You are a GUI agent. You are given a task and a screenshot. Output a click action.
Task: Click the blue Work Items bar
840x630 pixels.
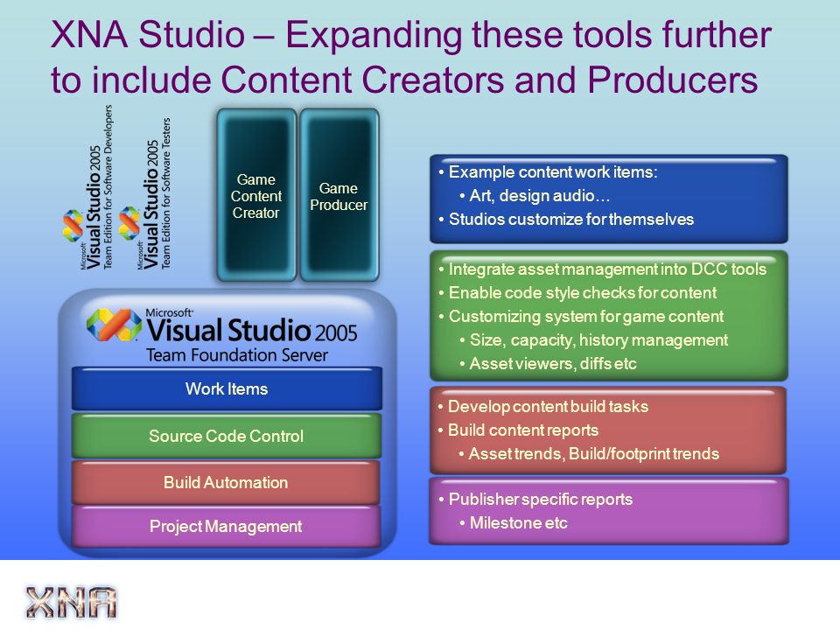tap(227, 388)
